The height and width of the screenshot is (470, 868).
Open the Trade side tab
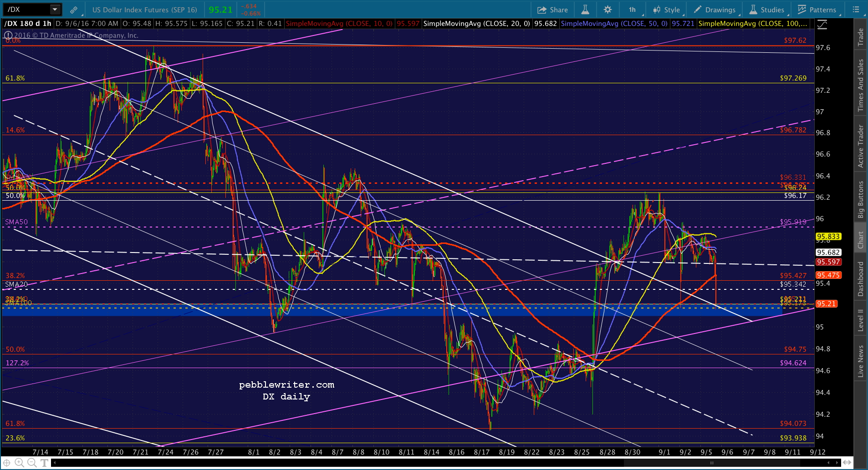coord(860,37)
